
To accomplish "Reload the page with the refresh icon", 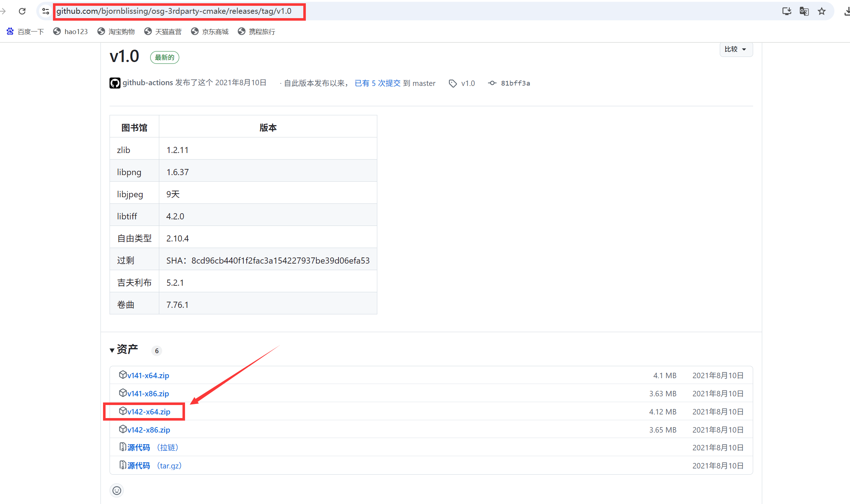I will click(x=22, y=11).
